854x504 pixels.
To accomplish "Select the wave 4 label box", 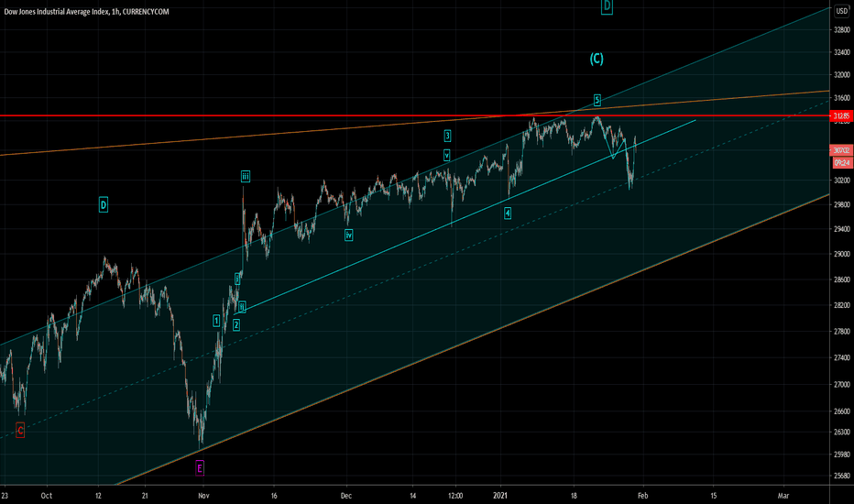I will (x=507, y=213).
